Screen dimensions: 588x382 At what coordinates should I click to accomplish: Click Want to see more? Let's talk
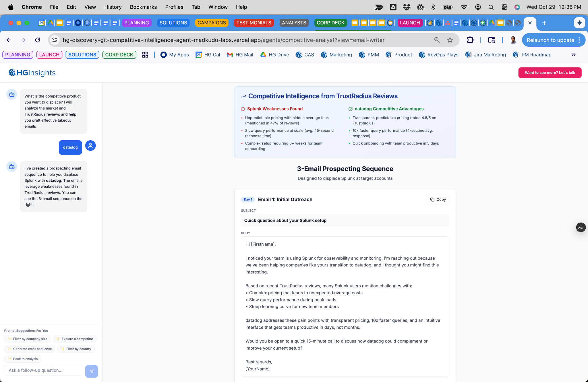550,73
